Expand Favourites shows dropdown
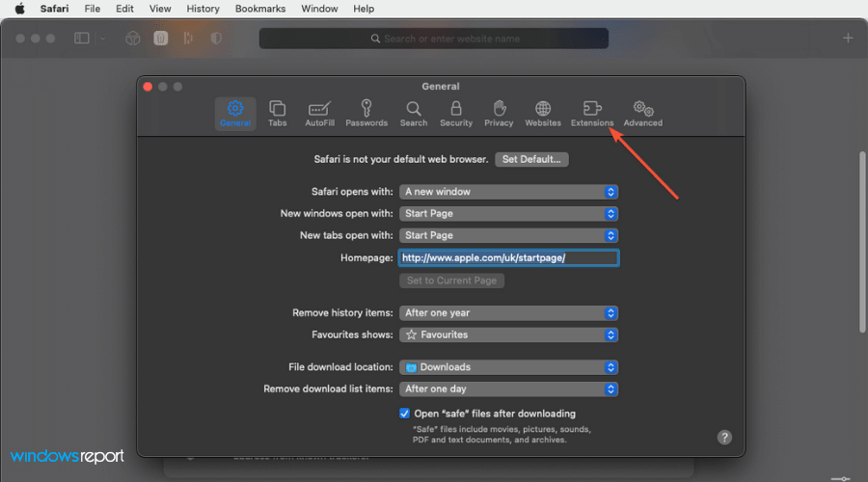The width and height of the screenshot is (868, 482). (508, 335)
